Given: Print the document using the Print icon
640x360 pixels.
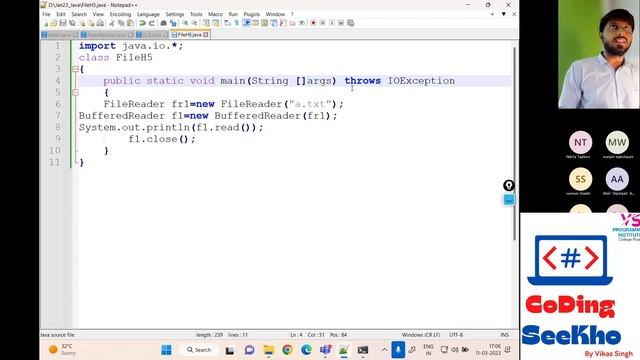Looking at the screenshot, I should coord(100,23).
